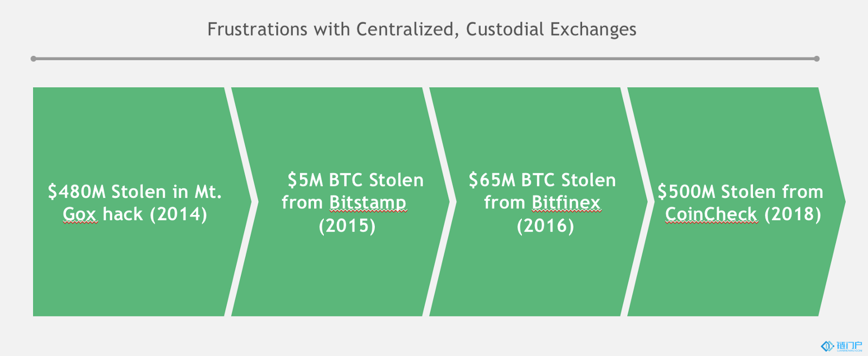Click the left endpoint dot of the divider line

[x=34, y=59]
